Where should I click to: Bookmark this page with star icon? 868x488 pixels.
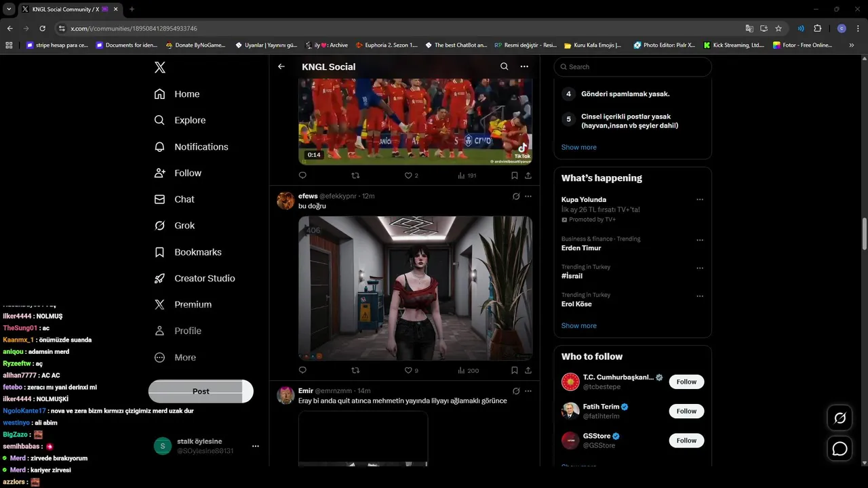point(778,28)
